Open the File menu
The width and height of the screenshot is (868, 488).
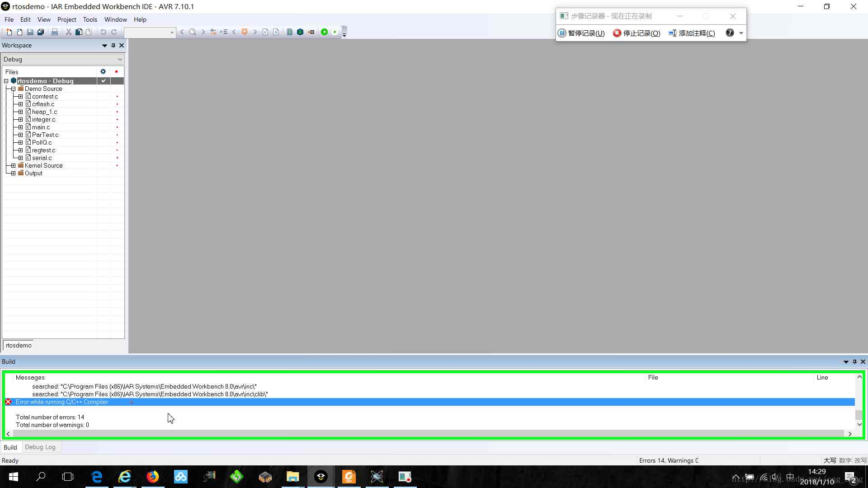click(x=9, y=19)
